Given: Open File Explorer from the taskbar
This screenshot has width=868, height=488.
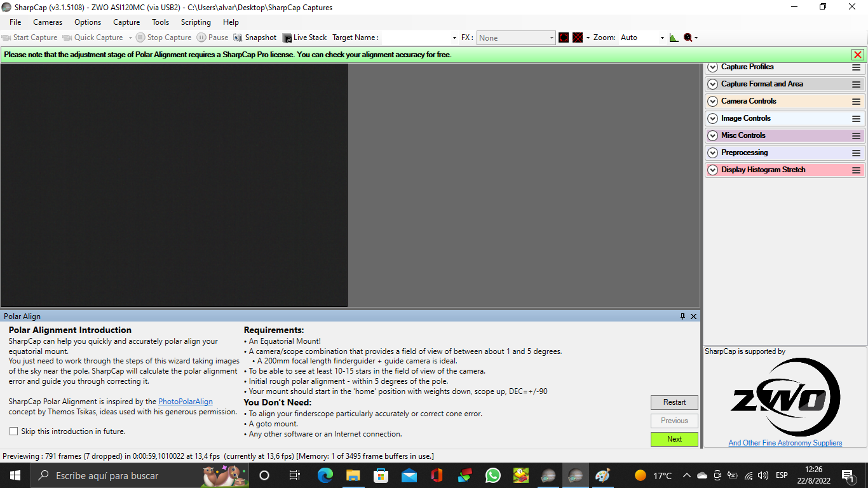Looking at the screenshot, I should tap(353, 475).
